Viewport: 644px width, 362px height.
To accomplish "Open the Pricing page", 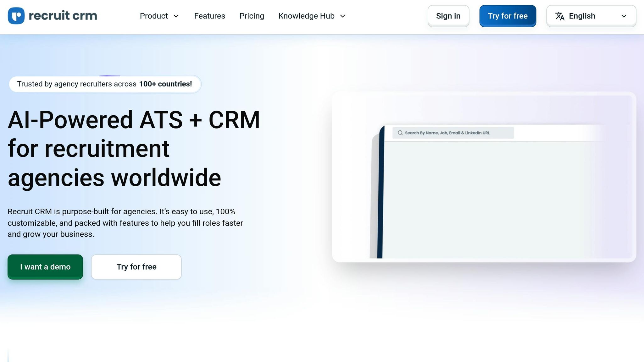I will [x=252, y=16].
